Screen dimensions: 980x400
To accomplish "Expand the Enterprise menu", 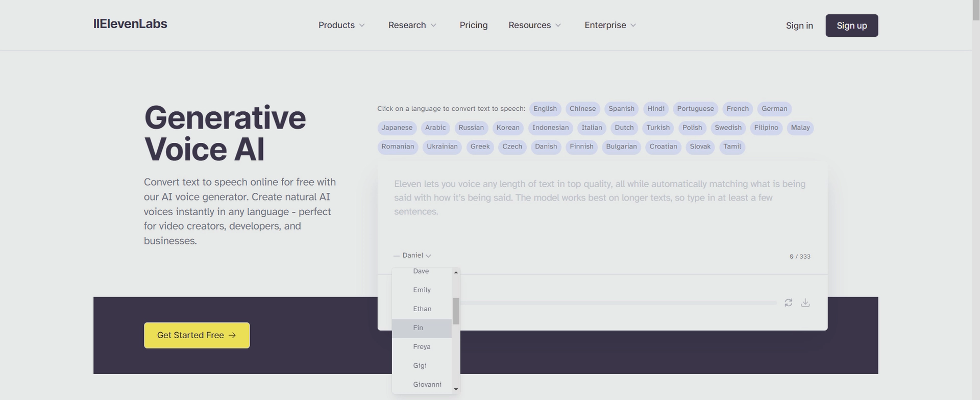I will point(610,25).
